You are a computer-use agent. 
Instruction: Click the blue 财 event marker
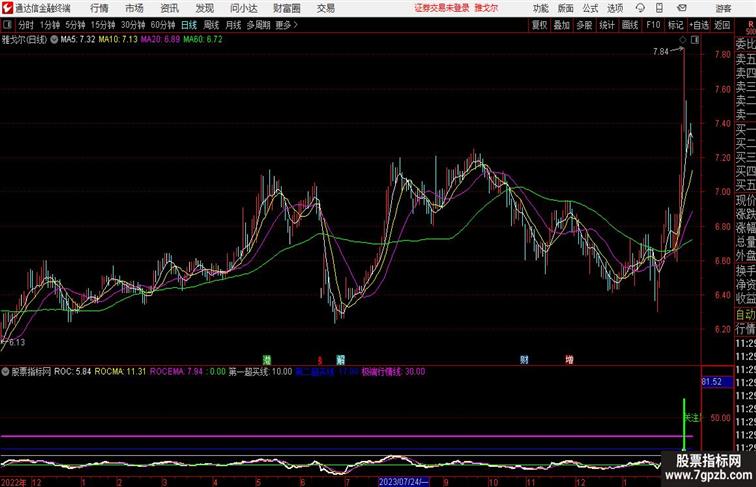(x=524, y=360)
